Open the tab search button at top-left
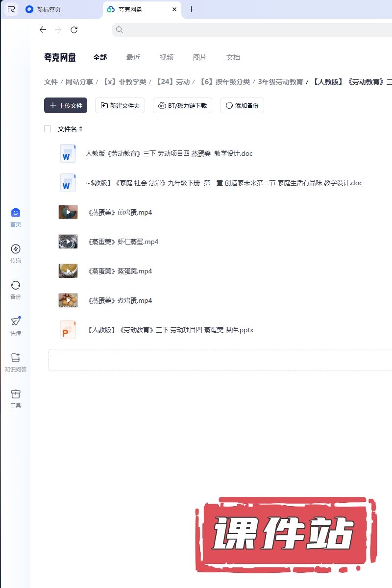The image size is (392, 588). (x=11, y=9)
